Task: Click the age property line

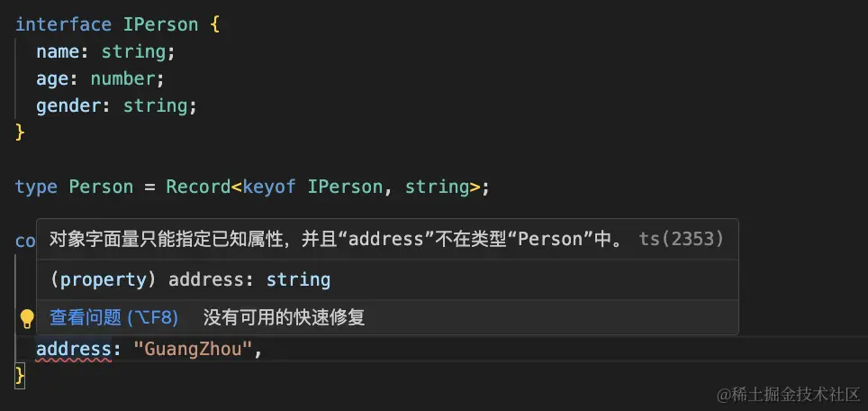Action: [x=101, y=78]
